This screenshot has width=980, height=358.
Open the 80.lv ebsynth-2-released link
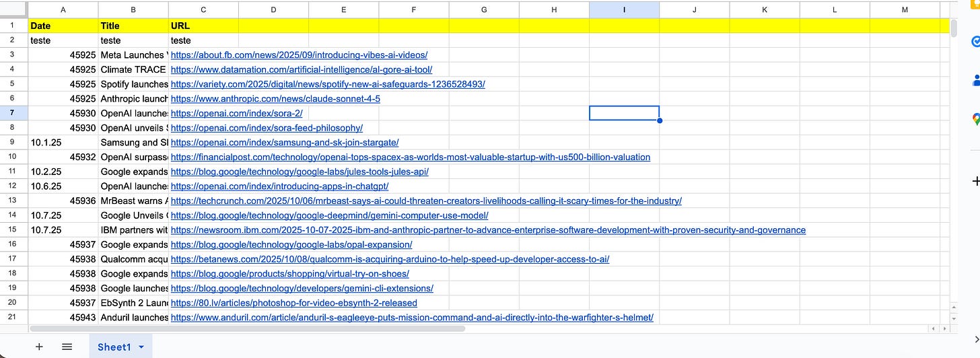click(x=293, y=303)
